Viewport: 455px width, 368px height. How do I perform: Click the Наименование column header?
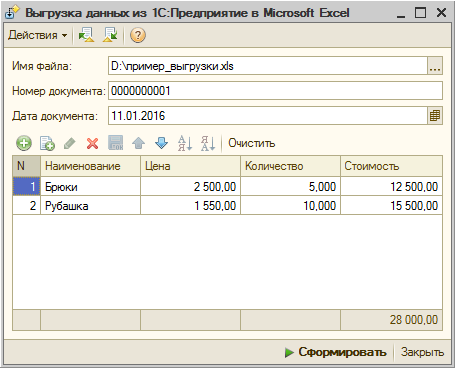(x=90, y=166)
